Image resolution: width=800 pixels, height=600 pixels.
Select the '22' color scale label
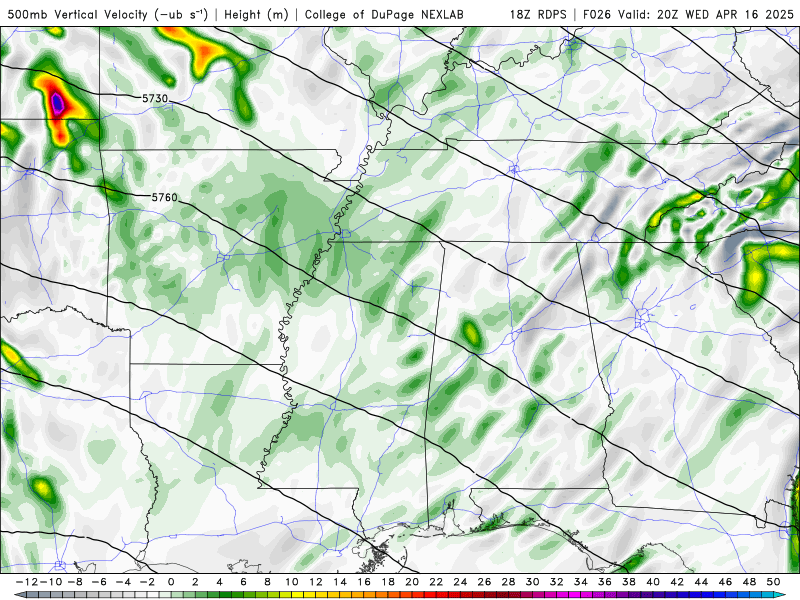(x=436, y=582)
